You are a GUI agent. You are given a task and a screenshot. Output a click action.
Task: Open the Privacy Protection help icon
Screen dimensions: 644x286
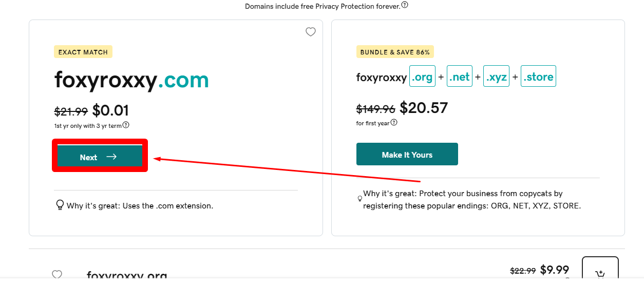[405, 5]
